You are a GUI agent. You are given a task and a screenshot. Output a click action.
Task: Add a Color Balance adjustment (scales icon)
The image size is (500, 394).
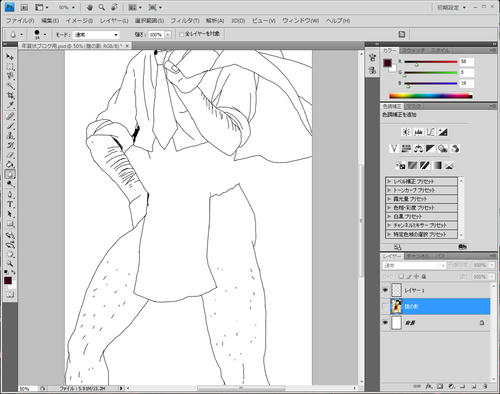418,148
